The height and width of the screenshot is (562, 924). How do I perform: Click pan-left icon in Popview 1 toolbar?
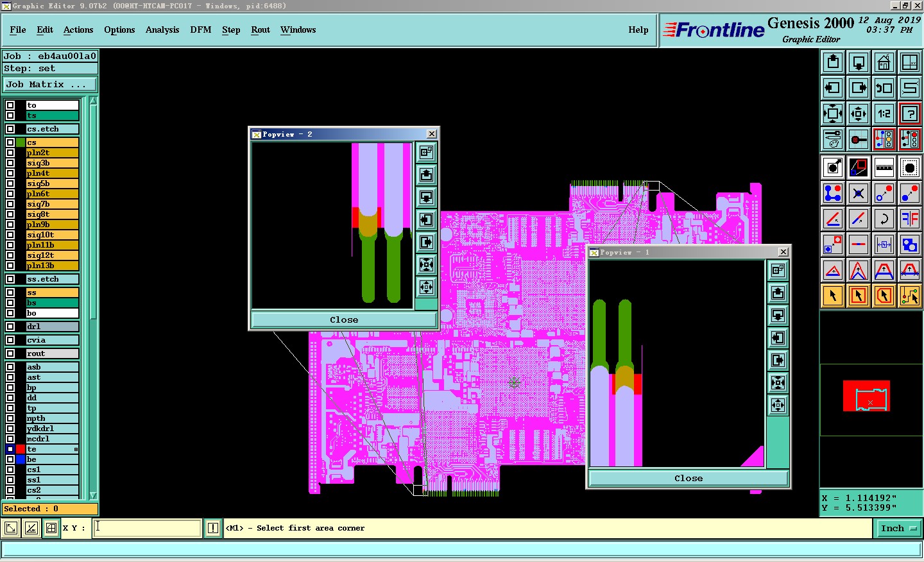(x=778, y=337)
